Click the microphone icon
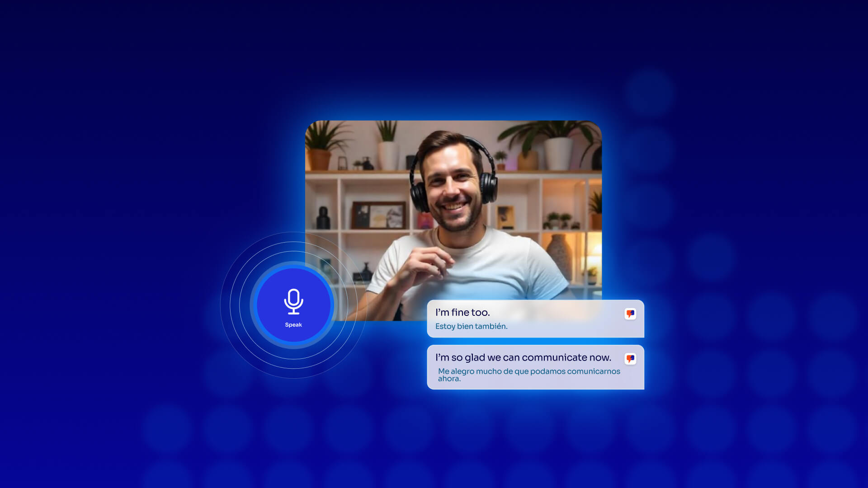This screenshot has height=488, width=868. point(293,301)
